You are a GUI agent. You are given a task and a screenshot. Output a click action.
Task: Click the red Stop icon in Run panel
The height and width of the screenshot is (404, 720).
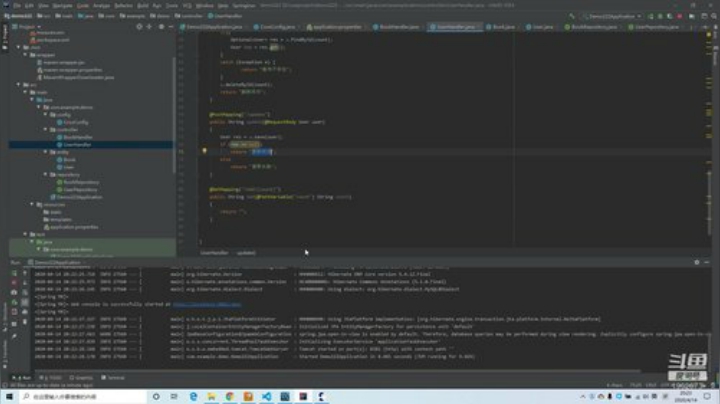coord(14,282)
